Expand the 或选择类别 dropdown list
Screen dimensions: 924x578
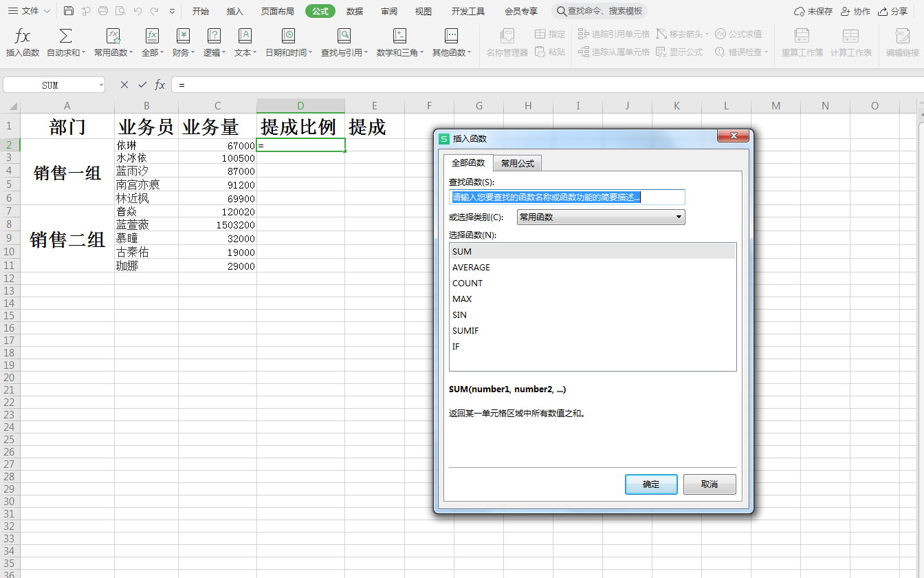tap(601, 217)
